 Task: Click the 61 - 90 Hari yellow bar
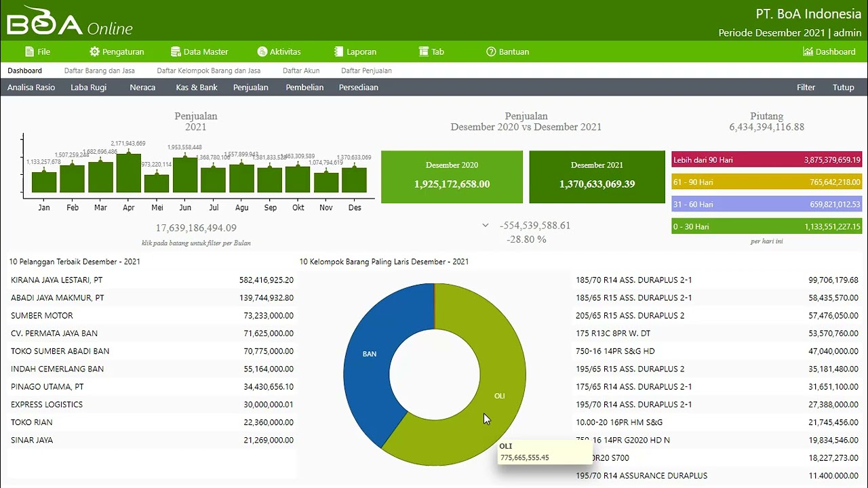pos(767,182)
